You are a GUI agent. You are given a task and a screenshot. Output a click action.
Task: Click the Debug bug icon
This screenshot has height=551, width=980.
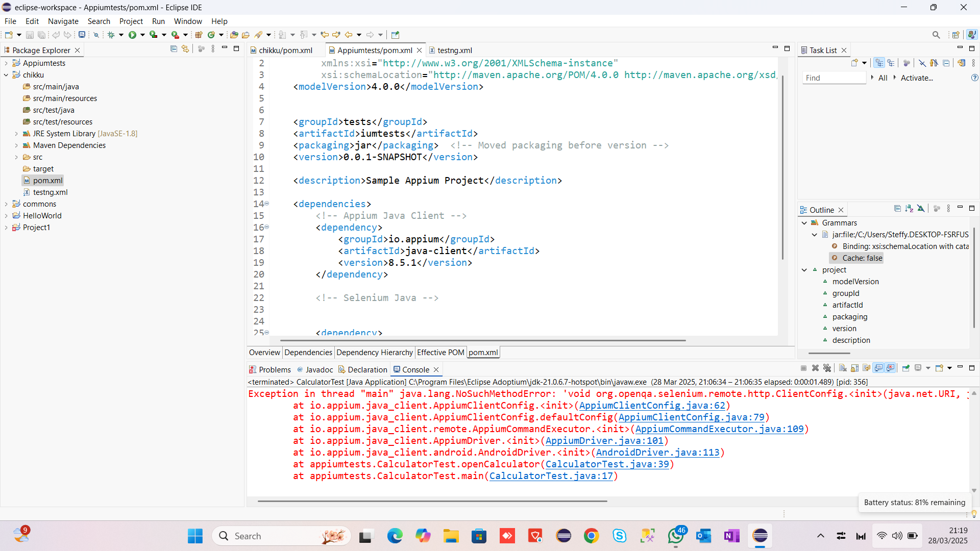111,35
